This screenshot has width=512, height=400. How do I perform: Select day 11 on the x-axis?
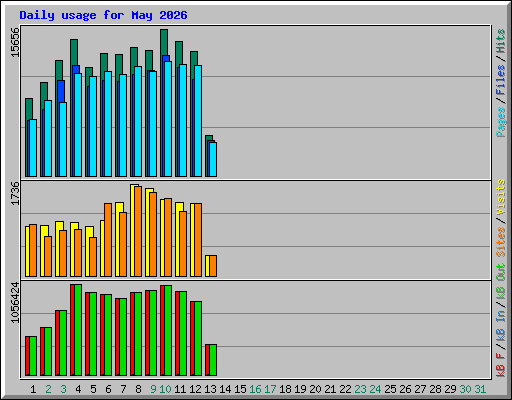(x=180, y=389)
